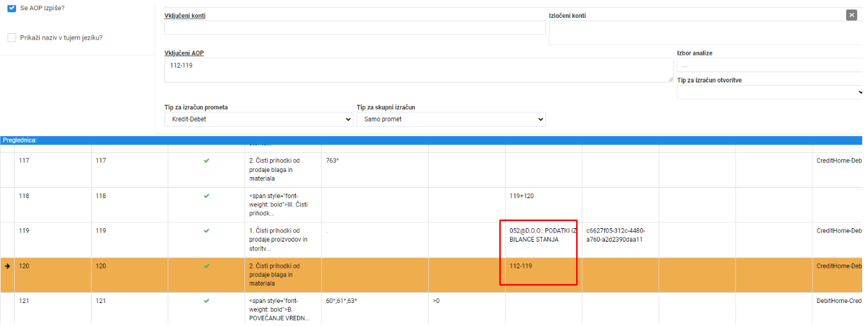Click the green checkmark in row 119
Image resolution: width=868 pixels, height=326 pixels.
(x=206, y=231)
